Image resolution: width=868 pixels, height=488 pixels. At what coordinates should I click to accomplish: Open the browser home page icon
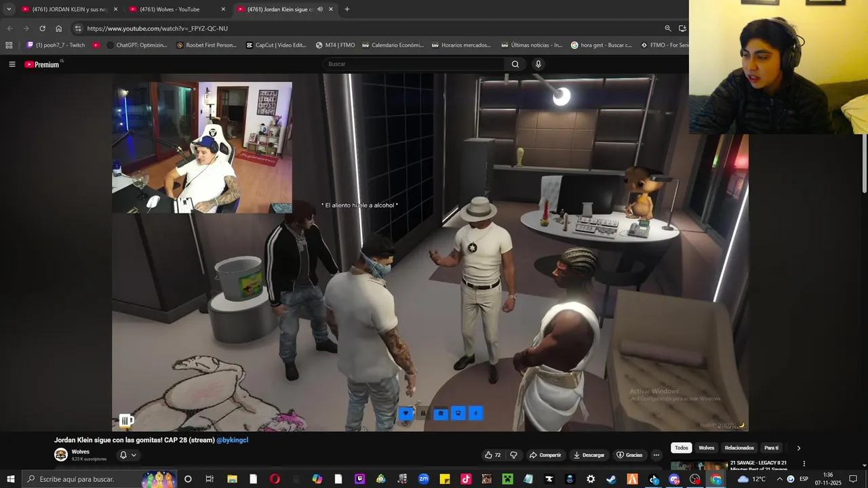click(59, 28)
